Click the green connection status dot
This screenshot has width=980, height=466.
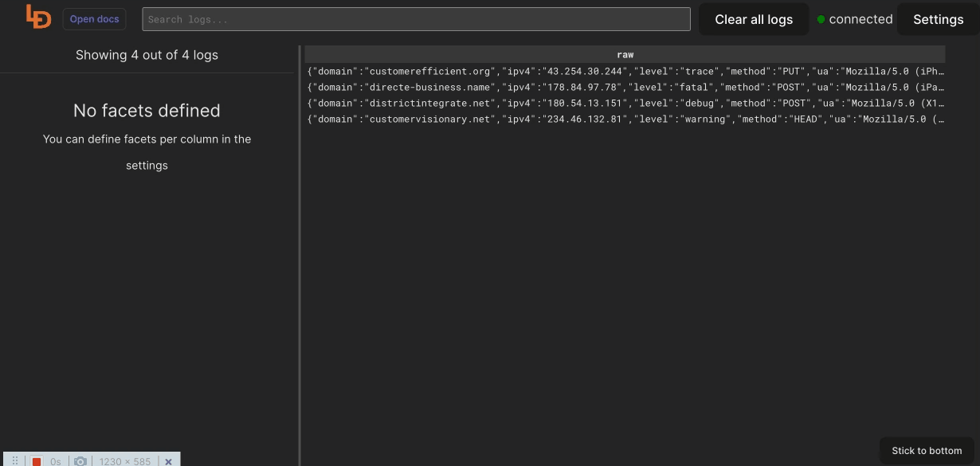point(821,20)
